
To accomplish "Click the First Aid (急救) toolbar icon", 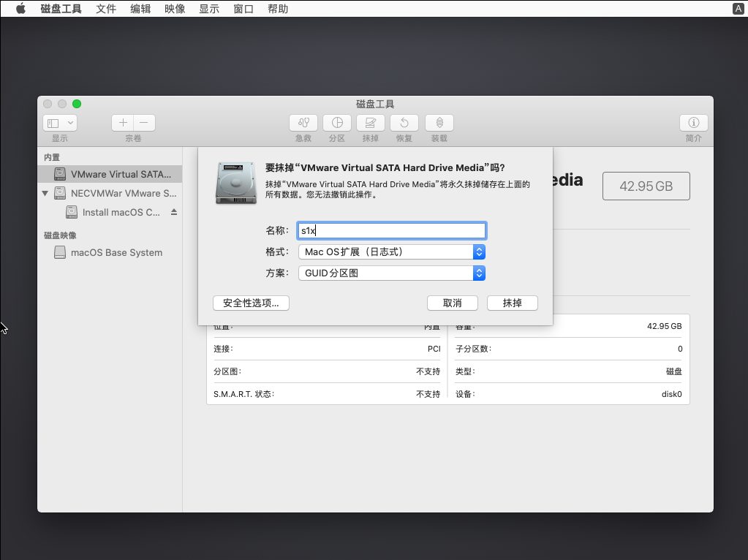I will (x=303, y=123).
